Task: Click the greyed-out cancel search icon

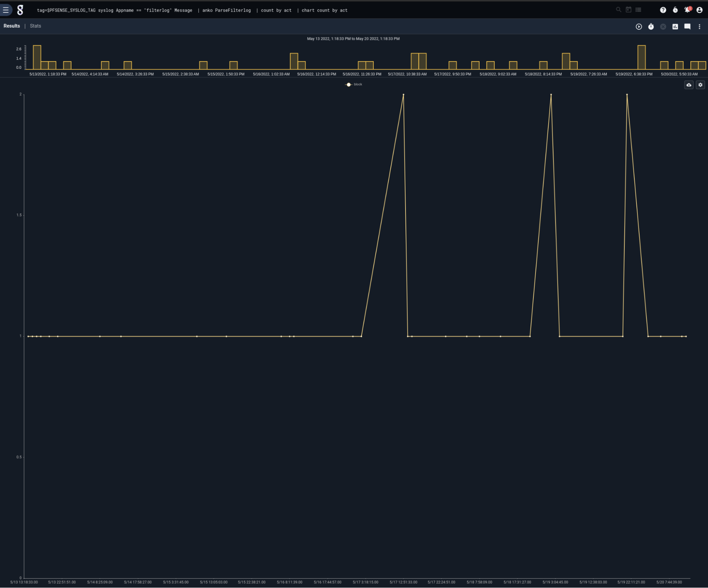Action: (x=663, y=27)
